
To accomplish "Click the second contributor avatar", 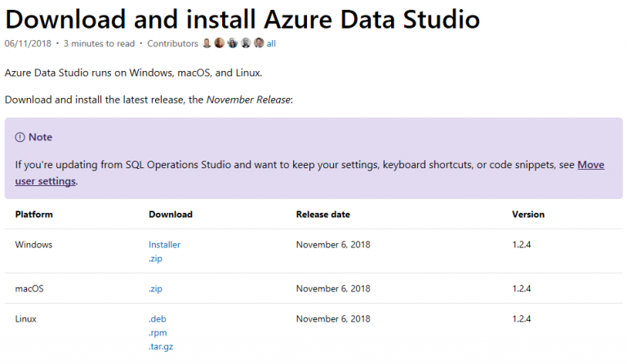I will 220,43.
